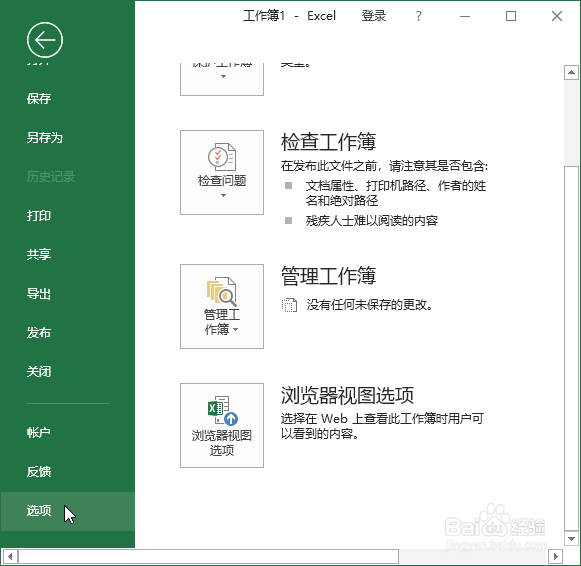Click the horizontal scrollbar right arrow
The width and height of the screenshot is (581, 566).
555,556
